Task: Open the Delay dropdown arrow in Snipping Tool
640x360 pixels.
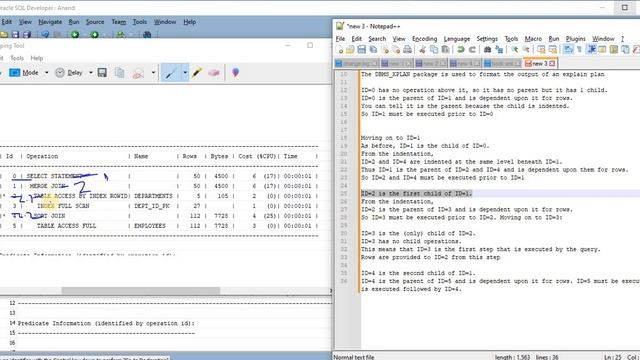Action: 91,73
